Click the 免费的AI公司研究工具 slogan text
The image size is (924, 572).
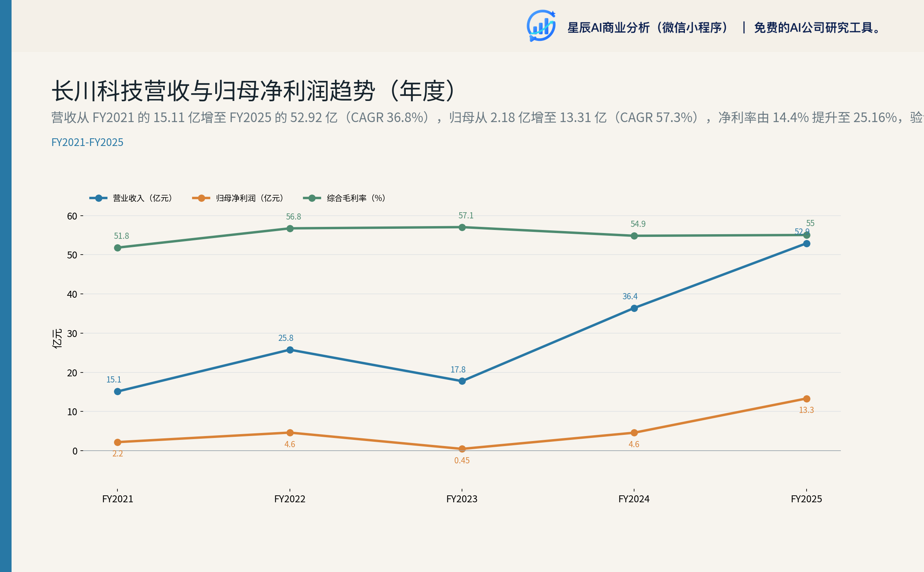pyautogui.click(x=817, y=28)
